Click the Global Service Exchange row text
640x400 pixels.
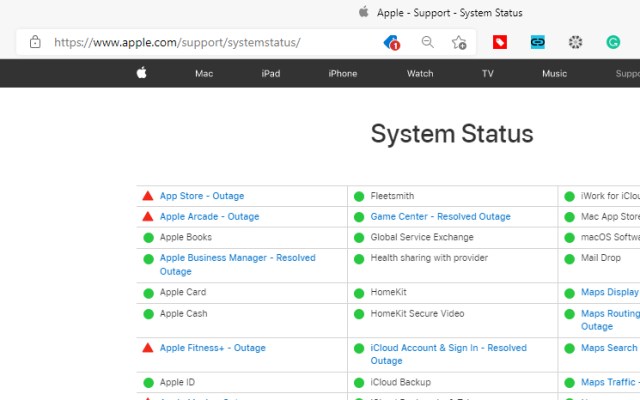(x=422, y=237)
